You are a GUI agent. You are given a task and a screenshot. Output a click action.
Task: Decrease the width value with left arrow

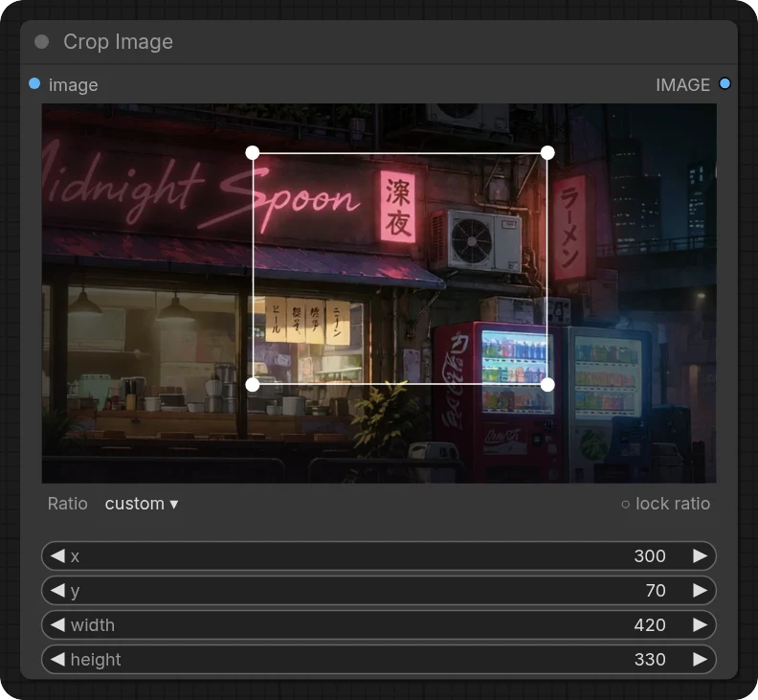(57, 625)
